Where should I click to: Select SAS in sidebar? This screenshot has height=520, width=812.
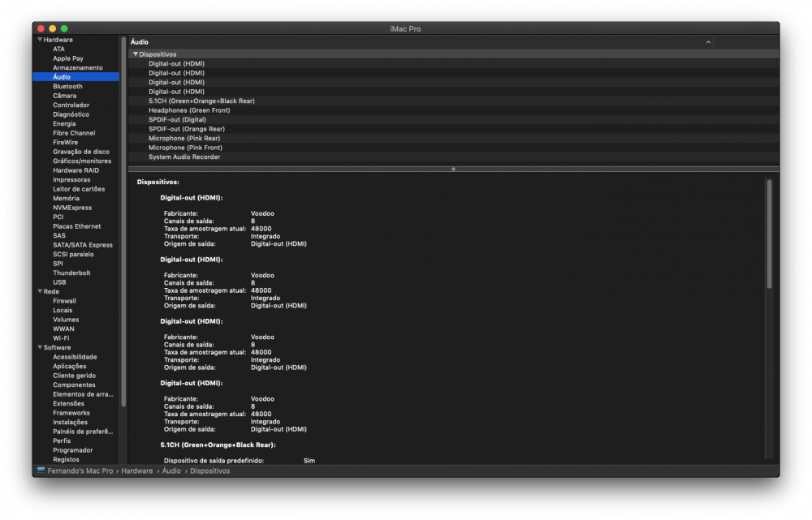tap(59, 235)
